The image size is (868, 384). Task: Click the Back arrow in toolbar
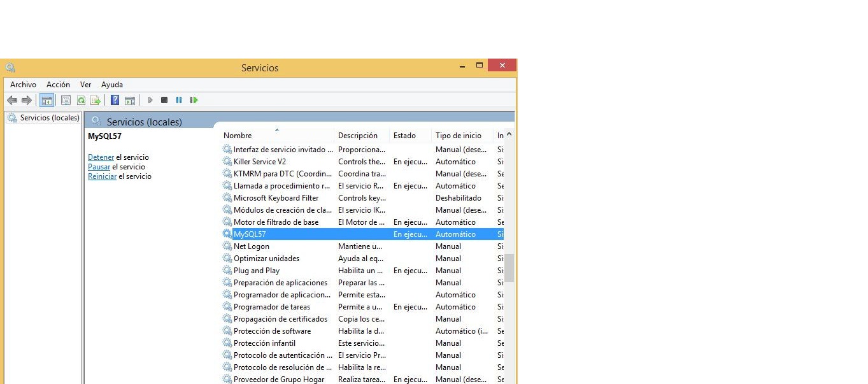11,100
